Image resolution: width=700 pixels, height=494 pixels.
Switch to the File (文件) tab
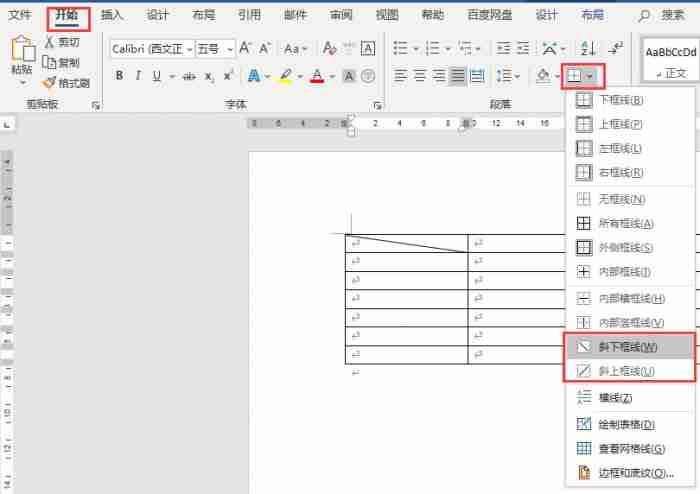[20, 15]
